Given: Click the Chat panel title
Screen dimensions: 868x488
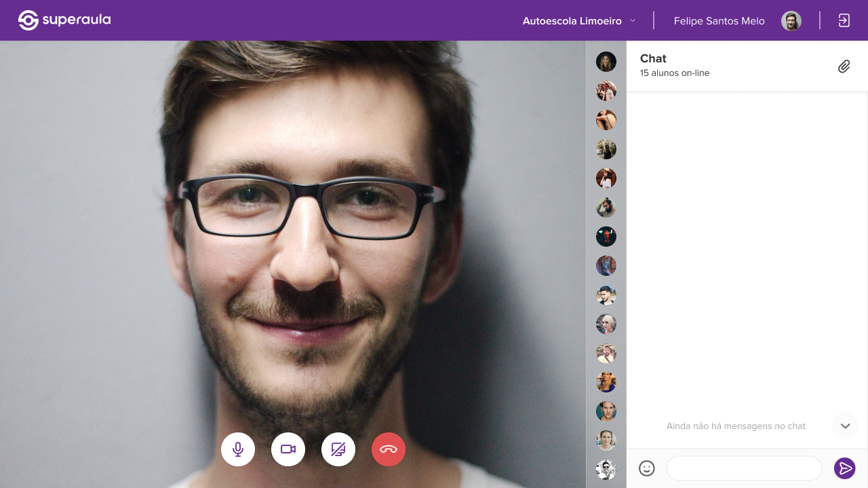Looking at the screenshot, I should 653,58.
